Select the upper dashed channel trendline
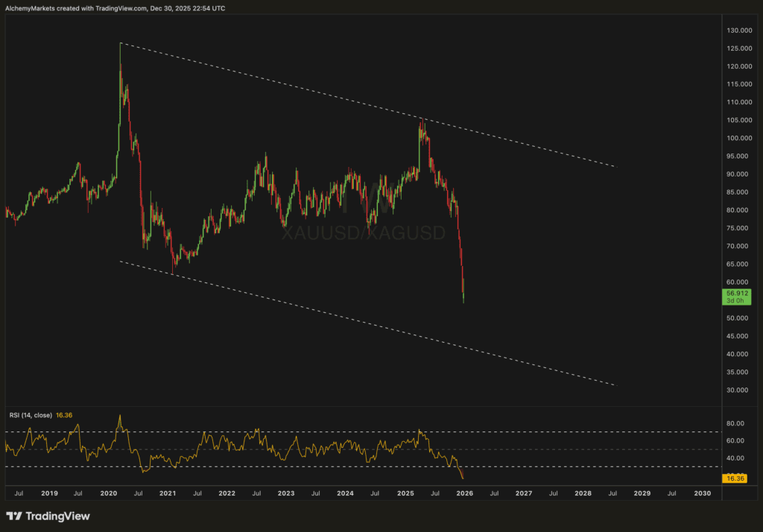This screenshot has width=763, height=532. pos(368,105)
